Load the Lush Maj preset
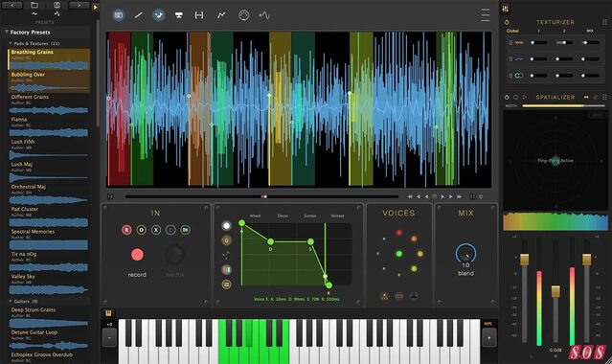 [x=49, y=171]
